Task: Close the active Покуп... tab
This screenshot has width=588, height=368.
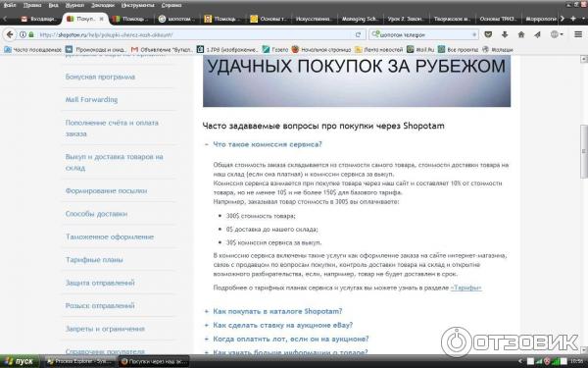Action: pos(101,19)
